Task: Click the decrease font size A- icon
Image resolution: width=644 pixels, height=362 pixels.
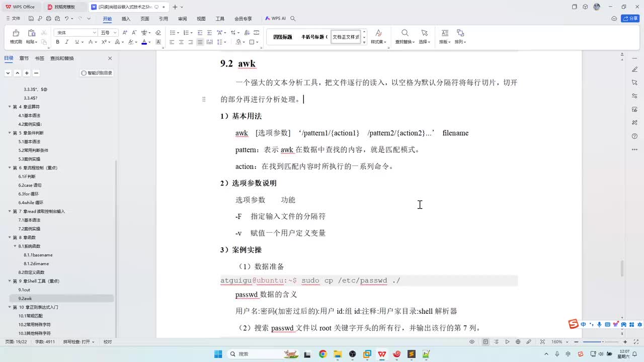Action: 134,33
